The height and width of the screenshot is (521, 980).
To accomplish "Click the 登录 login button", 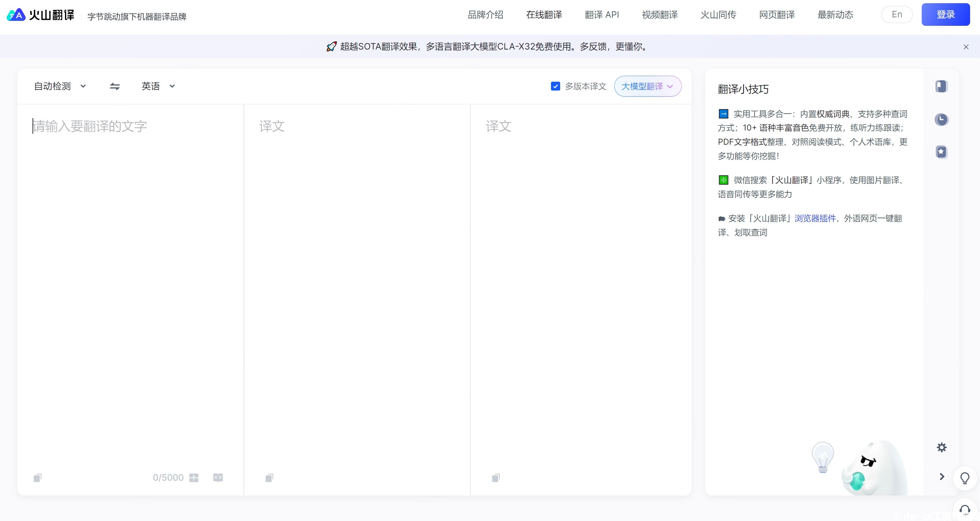I will click(945, 15).
